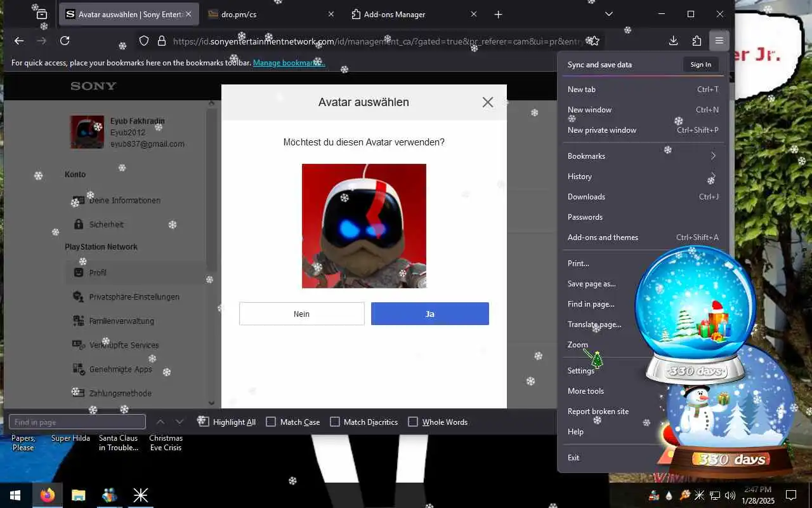Image resolution: width=812 pixels, height=508 pixels.
Task: Open Add-ons and themes entry
Action: tap(643, 237)
